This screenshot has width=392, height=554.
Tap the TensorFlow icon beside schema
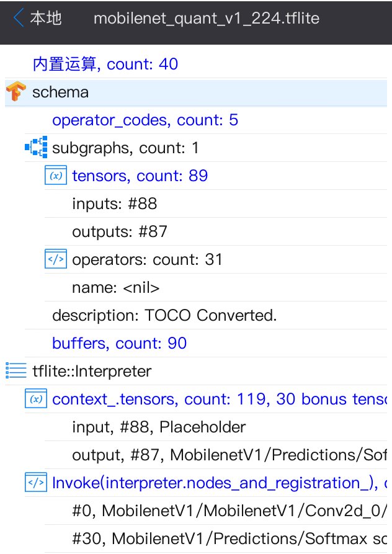pos(14,92)
